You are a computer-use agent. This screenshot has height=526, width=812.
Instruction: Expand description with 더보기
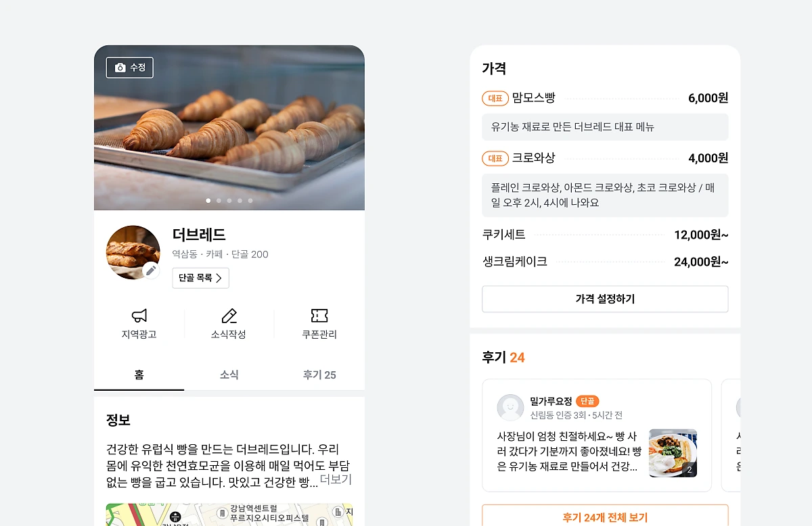[x=336, y=479]
